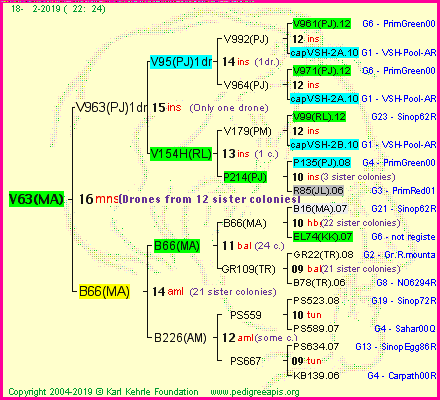Viewport: 440px width, 400px height.
Task: Visit www.pedigreeapis.org website link
Action: [255, 392]
